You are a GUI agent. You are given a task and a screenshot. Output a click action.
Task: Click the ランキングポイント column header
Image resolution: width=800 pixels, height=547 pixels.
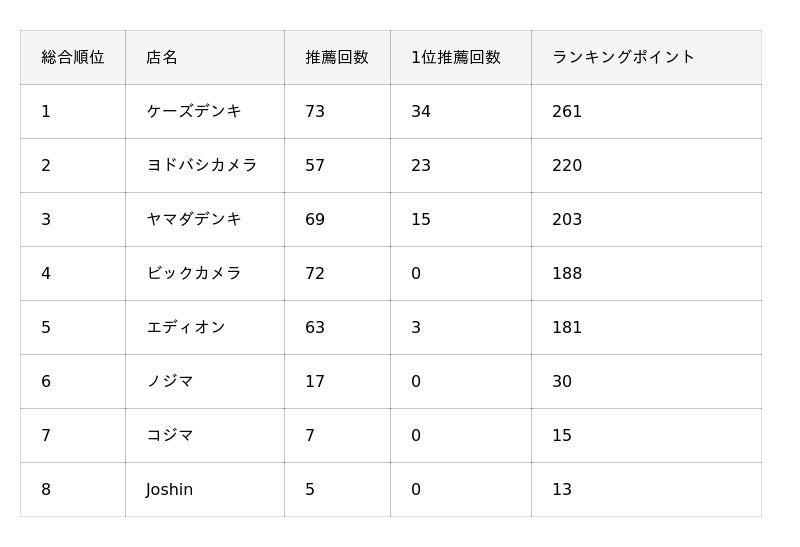click(646, 57)
